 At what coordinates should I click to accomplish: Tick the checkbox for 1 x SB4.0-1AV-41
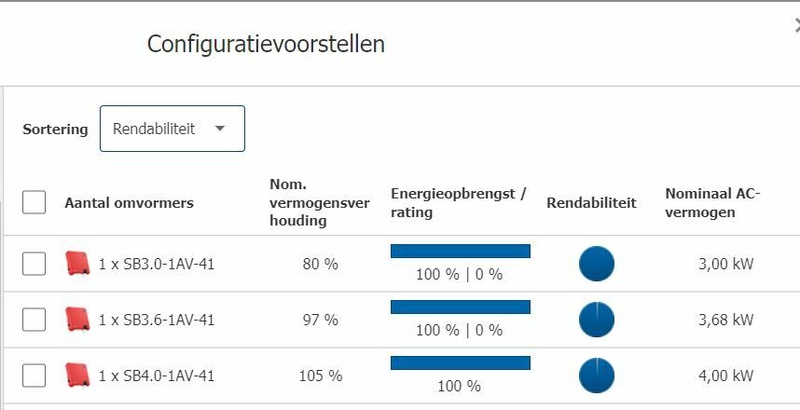click(34, 376)
